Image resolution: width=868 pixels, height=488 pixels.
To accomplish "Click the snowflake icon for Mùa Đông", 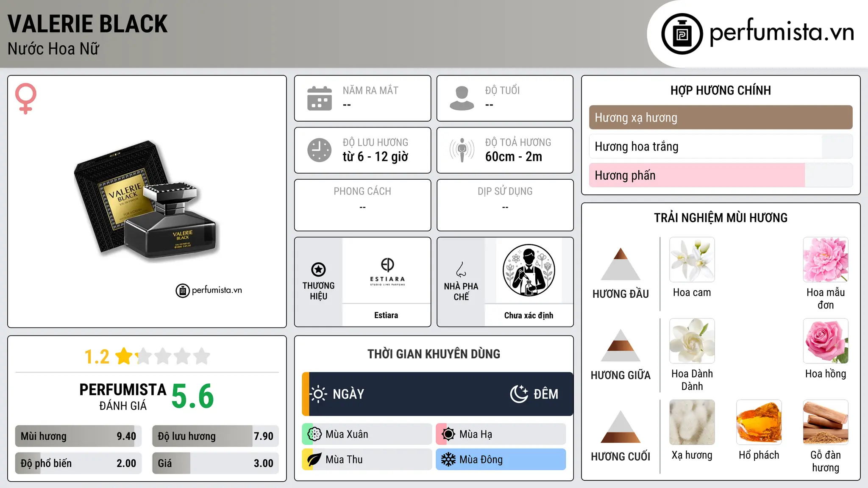I will [x=448, y=459].
